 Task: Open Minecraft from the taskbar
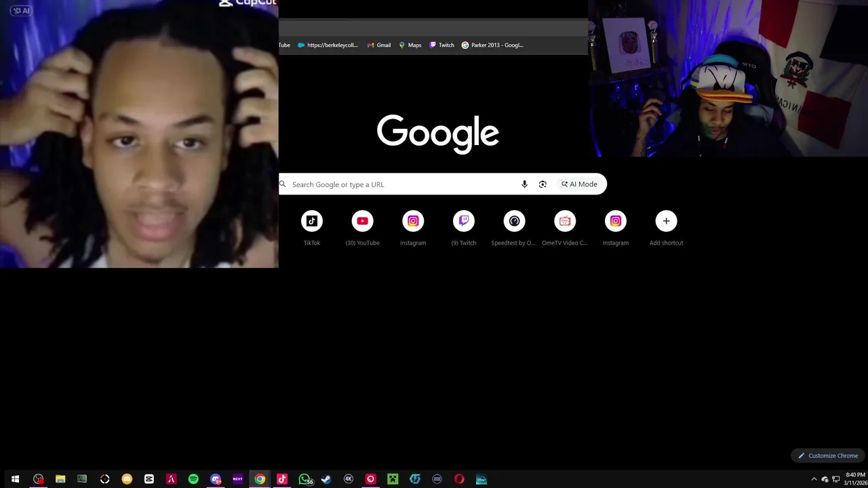click(393, 479)
